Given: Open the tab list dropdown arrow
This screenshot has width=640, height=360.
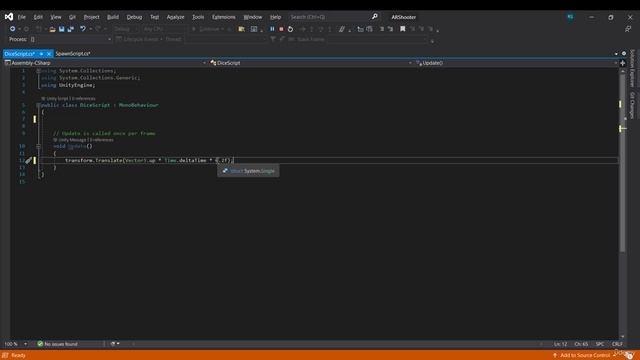Looking at the screenshot, I should (x=616, y=54).
